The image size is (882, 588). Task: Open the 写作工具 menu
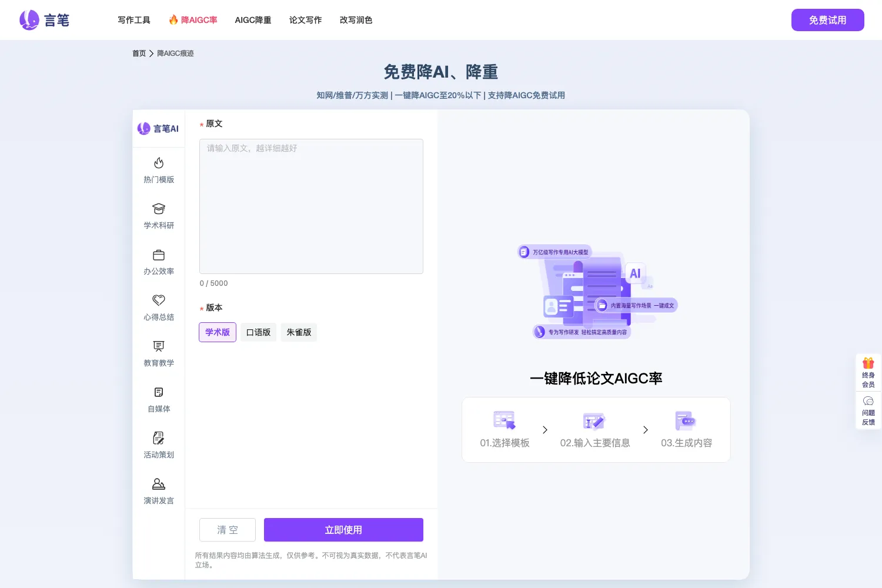tap(134, 20)
